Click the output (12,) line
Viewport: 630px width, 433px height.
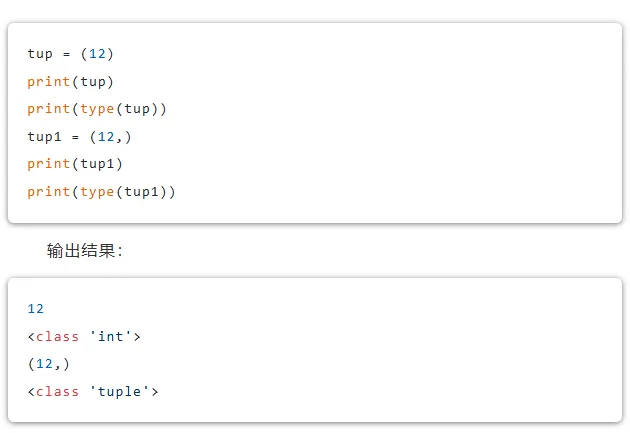point(48,364)
